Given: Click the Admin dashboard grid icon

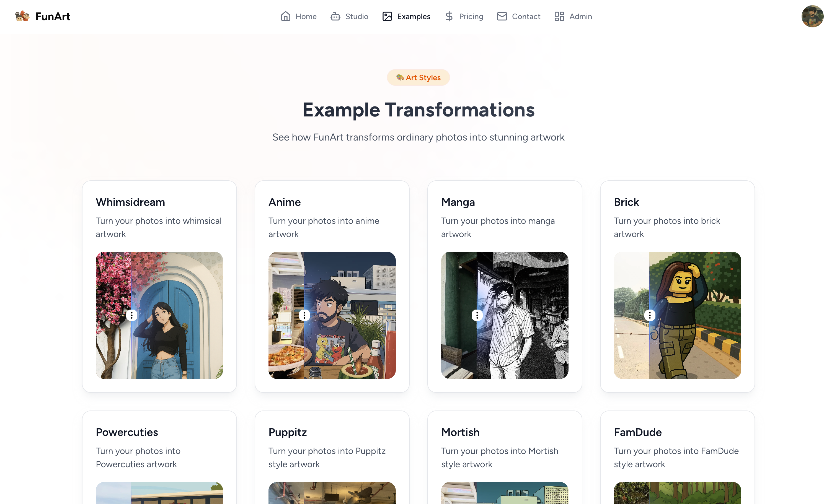Looking at the screenshot, I should 559,16.
